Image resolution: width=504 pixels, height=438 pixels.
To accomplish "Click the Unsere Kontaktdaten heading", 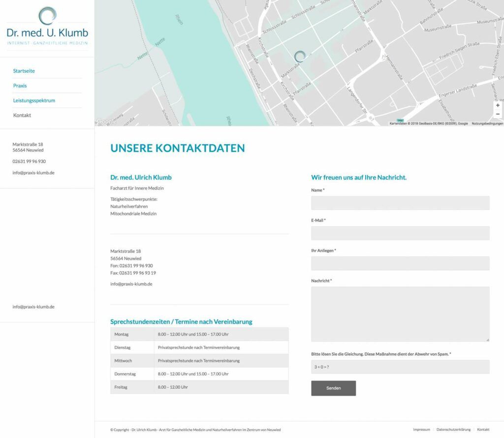I will pos(177,148).
